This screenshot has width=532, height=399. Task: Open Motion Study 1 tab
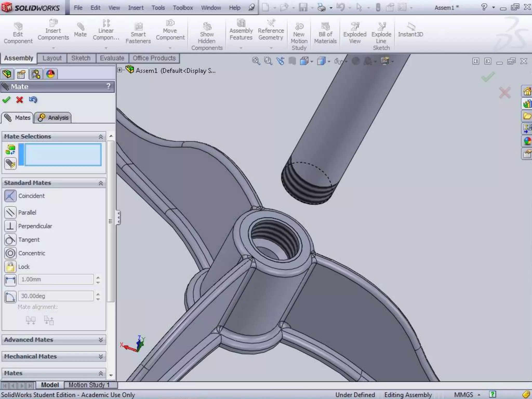click(x=89, y=385)
